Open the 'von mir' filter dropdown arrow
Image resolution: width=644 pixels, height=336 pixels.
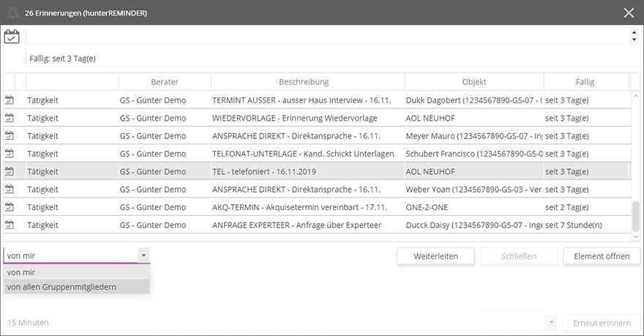tap(143, 255)
